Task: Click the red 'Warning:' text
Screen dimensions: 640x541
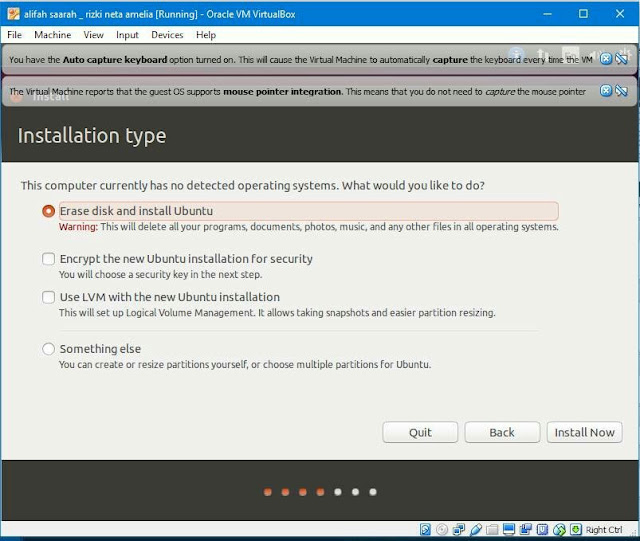Action: pos(78,227)
